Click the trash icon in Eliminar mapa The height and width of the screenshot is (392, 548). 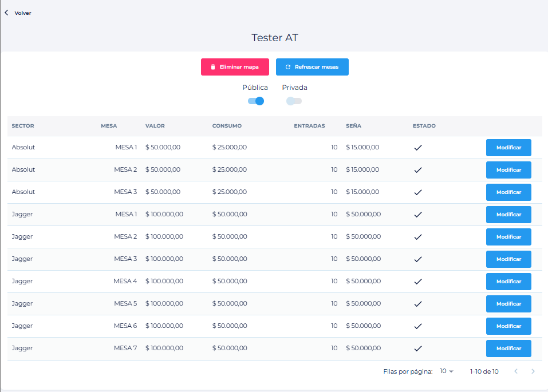pyautogui.click(x=213, y=67)
